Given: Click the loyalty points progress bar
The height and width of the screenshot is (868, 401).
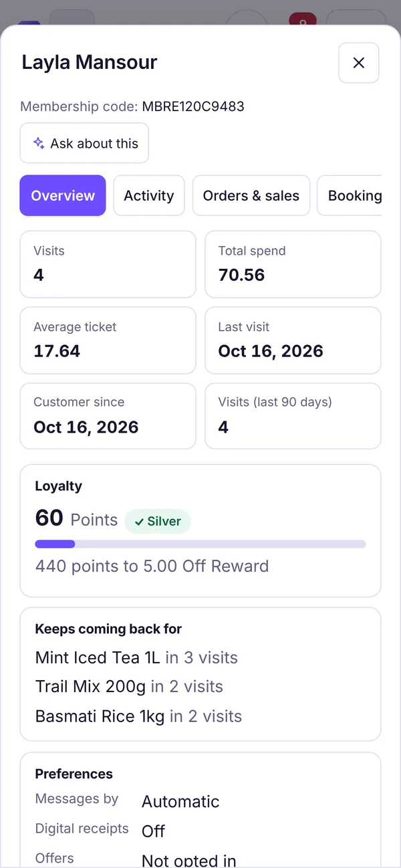Looking at the screenshot, I should [200, 544].
